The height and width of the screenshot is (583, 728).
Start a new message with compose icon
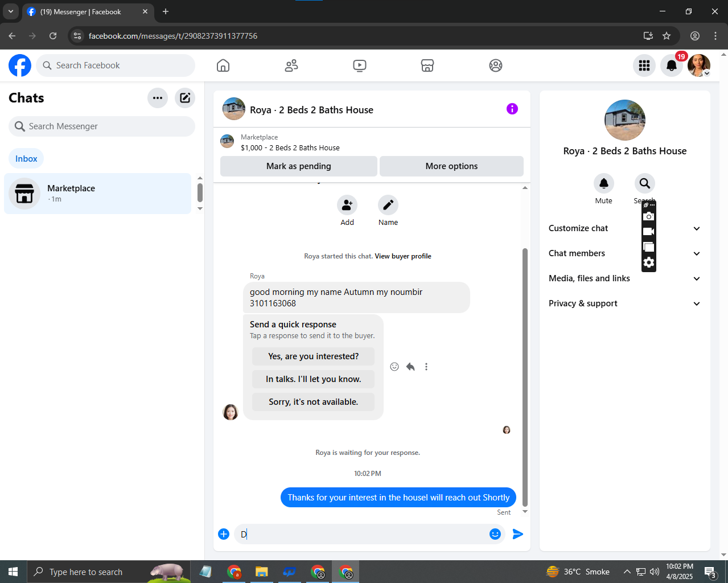185,98
